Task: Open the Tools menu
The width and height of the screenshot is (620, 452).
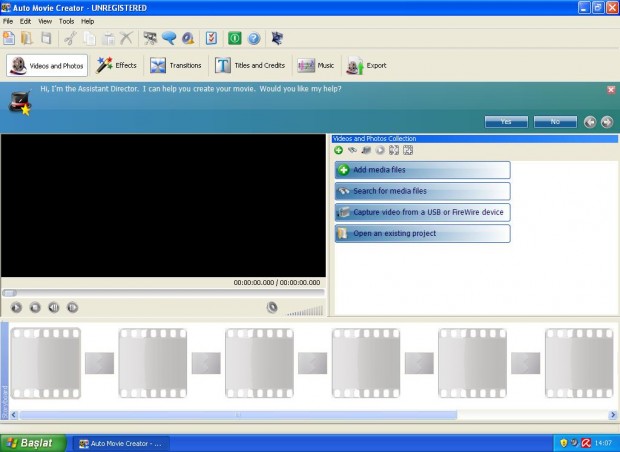Action: coord(66,21)
